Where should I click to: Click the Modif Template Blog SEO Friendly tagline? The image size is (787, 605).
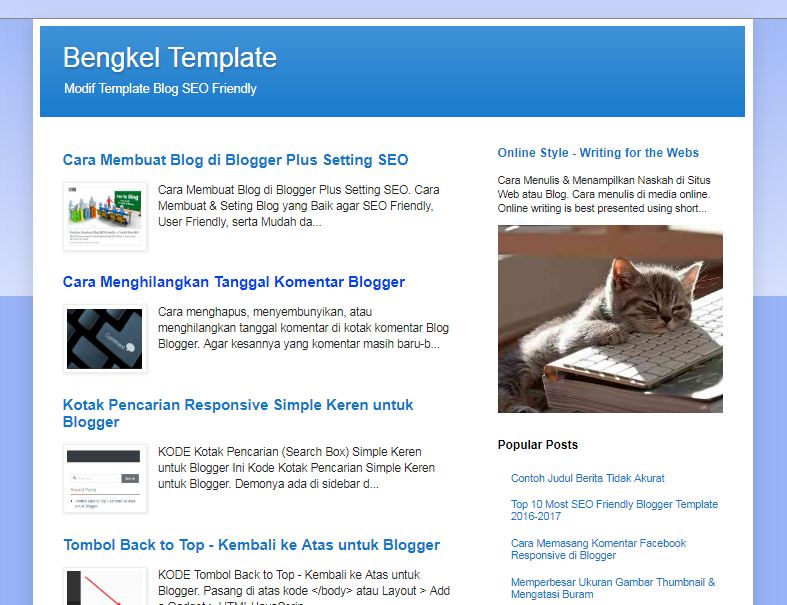[160, 89]
